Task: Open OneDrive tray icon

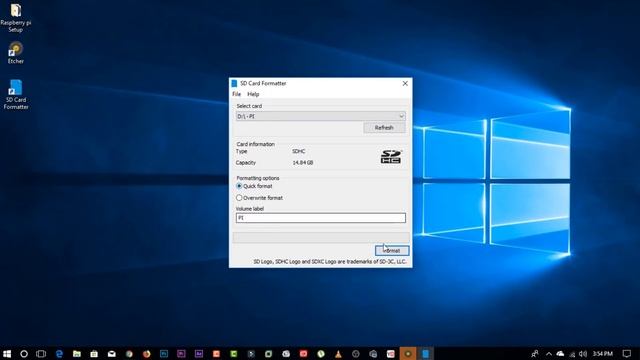Action: tap(560, 353)
